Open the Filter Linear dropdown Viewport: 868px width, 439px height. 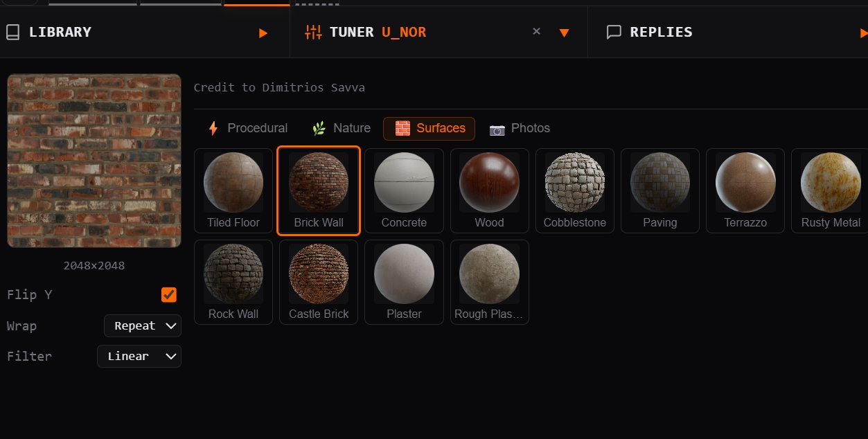pyautogui.click(x=139, y=356)
